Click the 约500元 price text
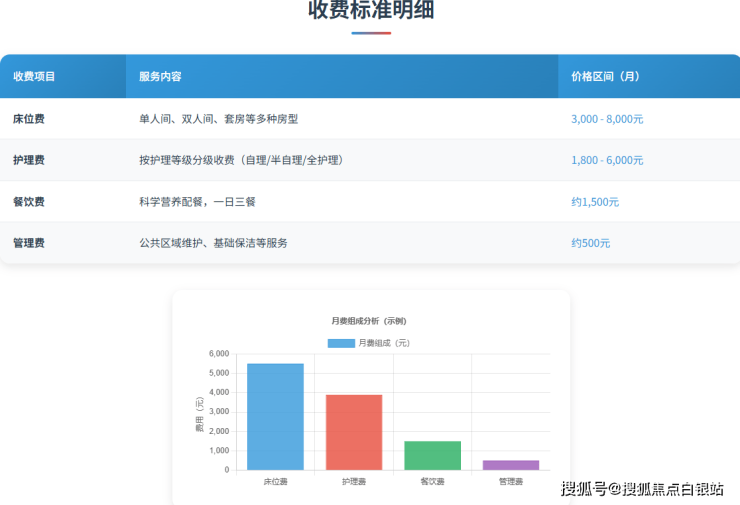Image resolution: width=740 pixels, height=505 pixels. pos(590,243)
